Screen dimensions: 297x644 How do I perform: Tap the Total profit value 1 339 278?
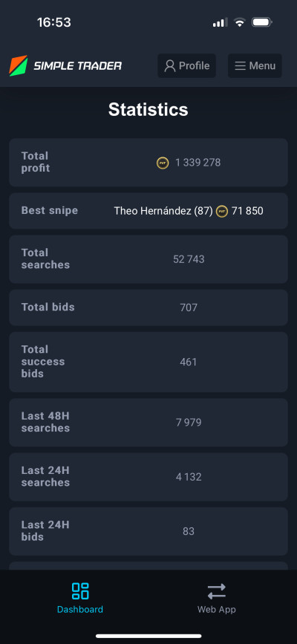pos(198,163)
